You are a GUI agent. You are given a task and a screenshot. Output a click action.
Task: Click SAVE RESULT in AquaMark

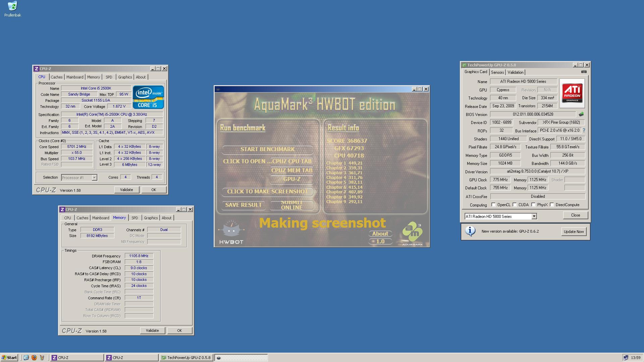click(x=244, y=205)
